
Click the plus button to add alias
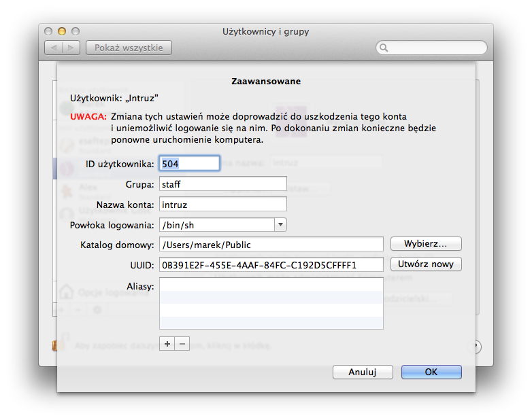[167, 344]
